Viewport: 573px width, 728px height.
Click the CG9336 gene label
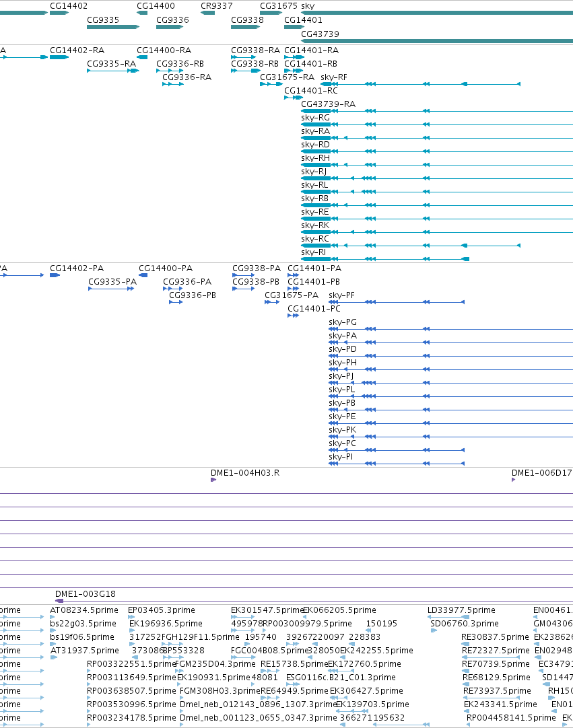[x=172, y=20]
